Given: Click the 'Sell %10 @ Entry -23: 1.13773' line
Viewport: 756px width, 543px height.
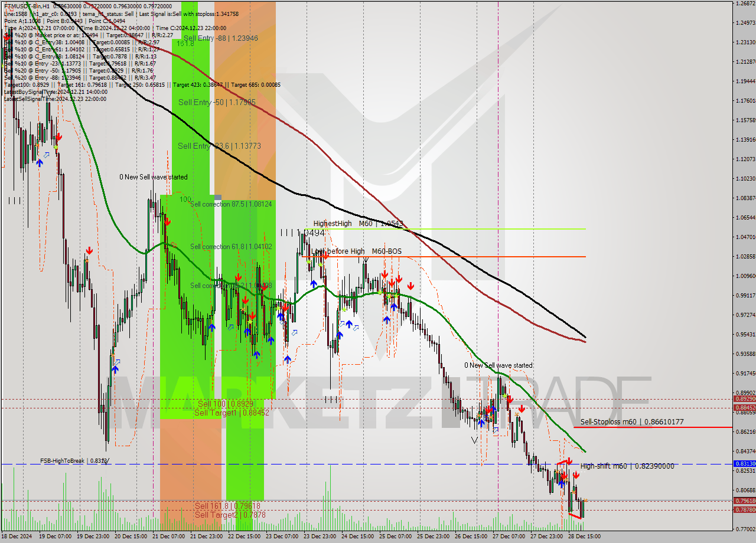Looking at the screenshot, I should 80,63.
